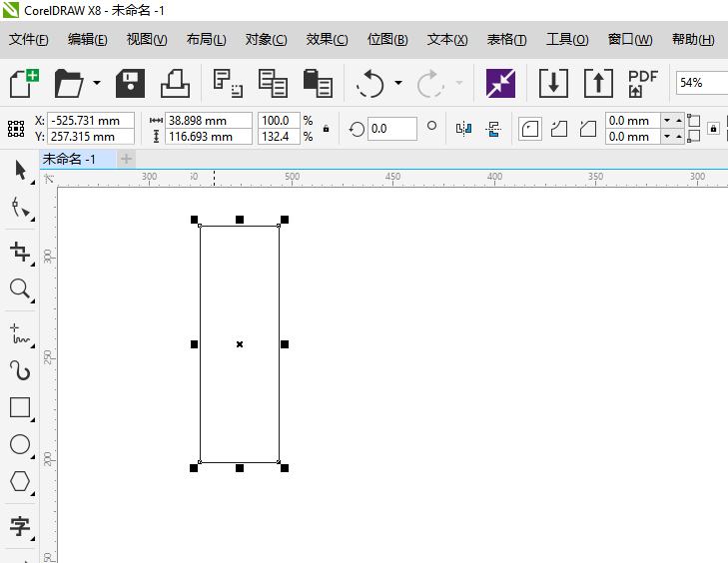Open the 文本(X) menu
The height and width of the screenshot is (563, 728).
pyautogui.click(x=446, y=40)
